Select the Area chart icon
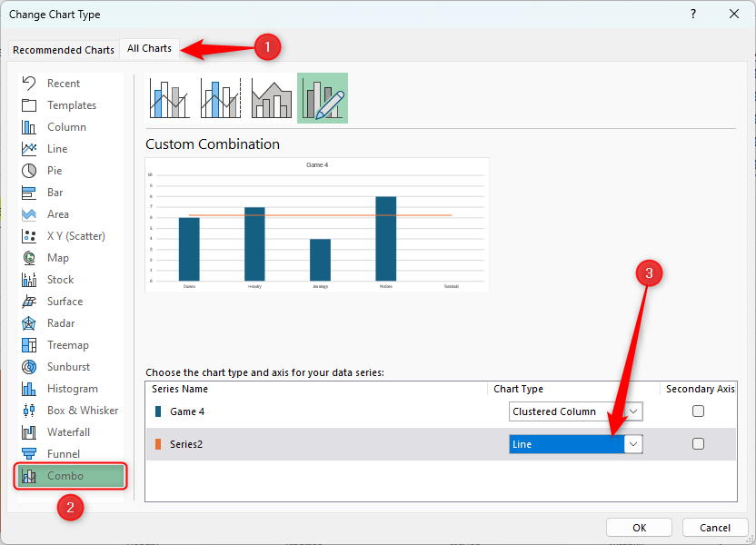This screenshot has width=756, height=545. (29, 214)
